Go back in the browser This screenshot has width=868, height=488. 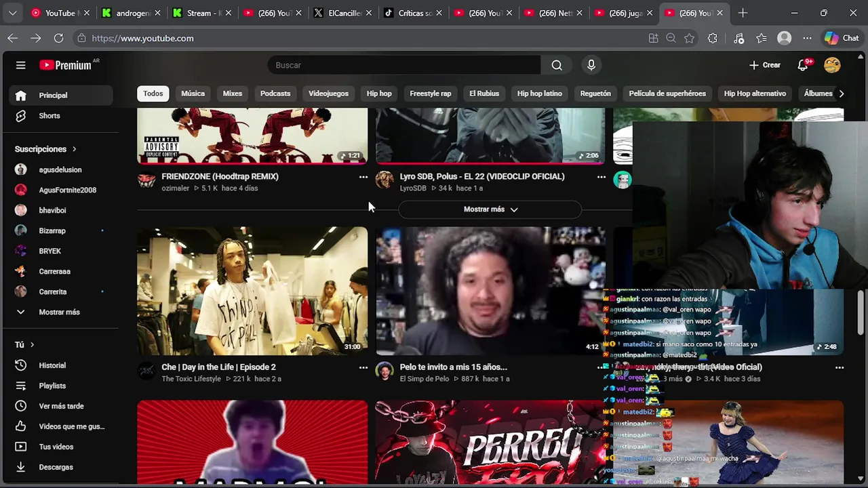[x=12, y=38]
